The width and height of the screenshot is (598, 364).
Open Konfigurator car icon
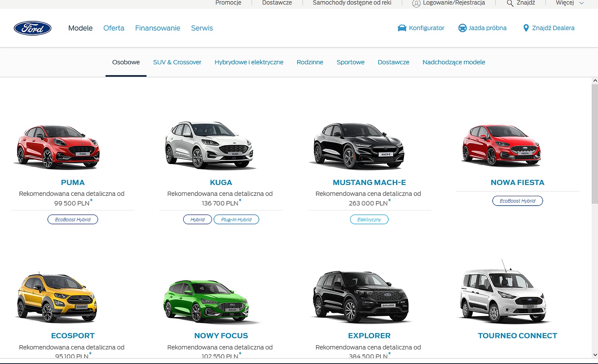[x=402, y=28]
